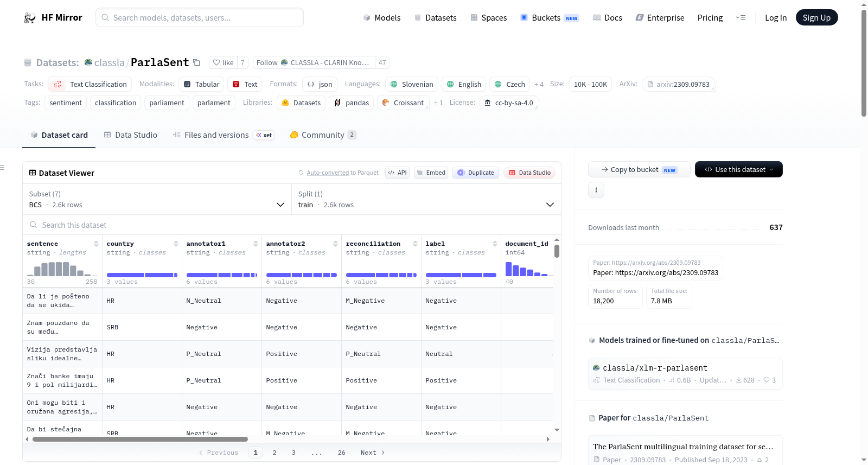Click the HF Mirror logo icon
Screen dimensions: 868x465
click(x=30, y=18)
